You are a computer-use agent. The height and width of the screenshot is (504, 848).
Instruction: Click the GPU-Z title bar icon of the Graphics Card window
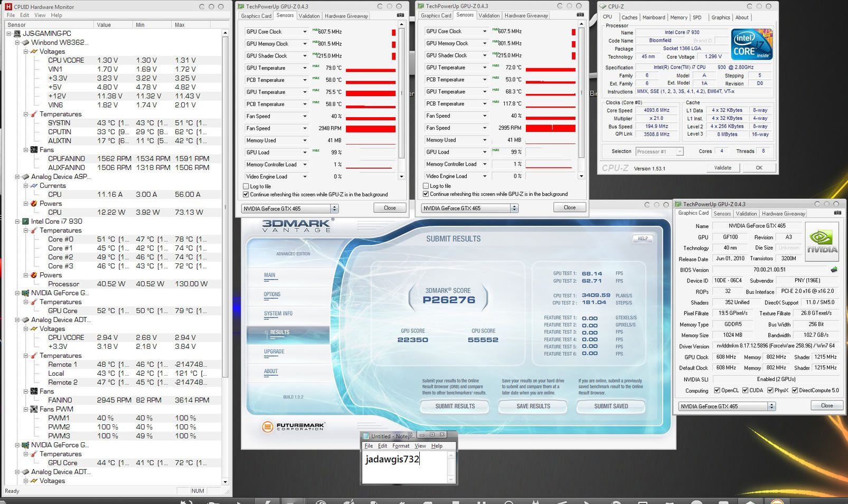coord(678,204)
